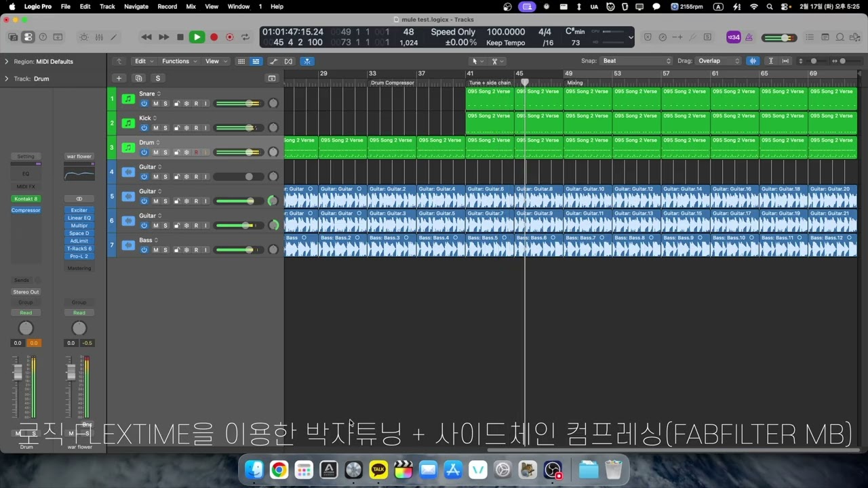This screenshot has width=868, height=488.
Task: Toggle the Metronome click icon
Action: [749, 37]
